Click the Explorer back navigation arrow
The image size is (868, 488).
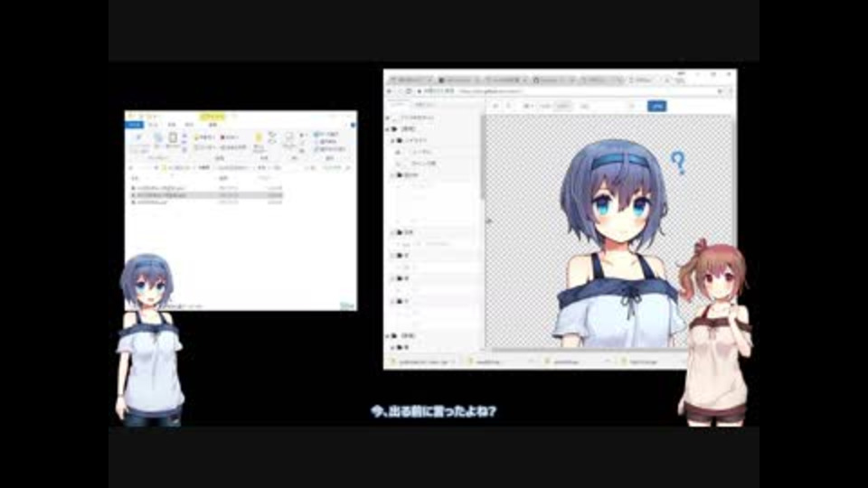(130, 168)
